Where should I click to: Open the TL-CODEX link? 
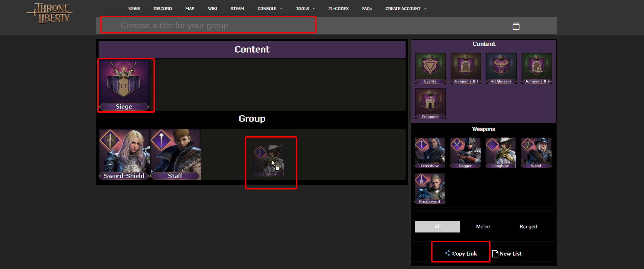pos(339,9)
